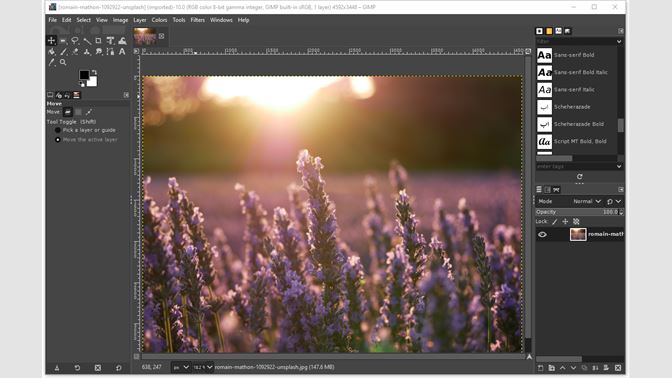Raise the layer one step
This screenshot has width=672, height=378.
click(563, 368)
